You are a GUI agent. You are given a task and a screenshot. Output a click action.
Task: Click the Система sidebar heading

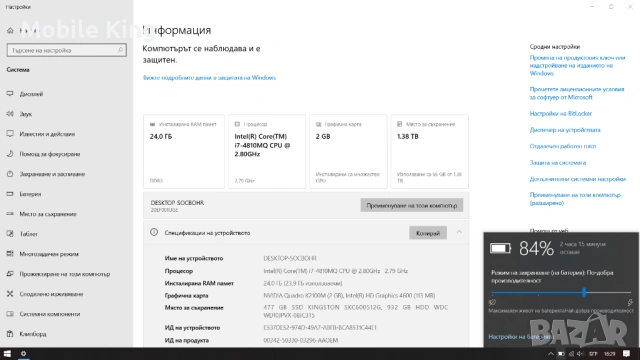click(18, 70)
